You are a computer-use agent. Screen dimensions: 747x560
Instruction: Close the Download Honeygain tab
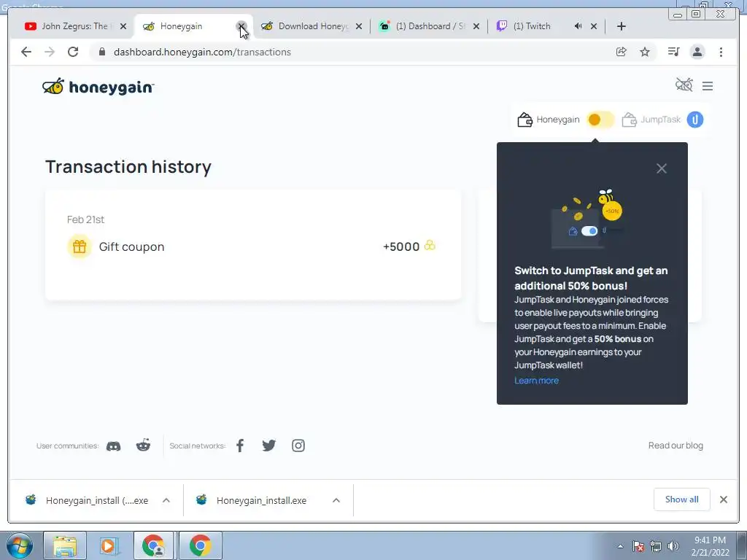(359, 26)
